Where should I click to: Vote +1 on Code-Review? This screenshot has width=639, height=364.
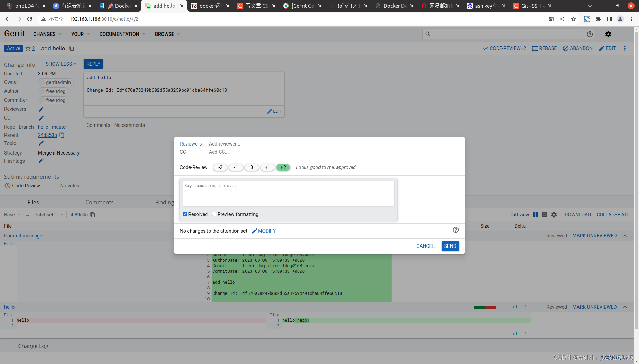(267, 167)
